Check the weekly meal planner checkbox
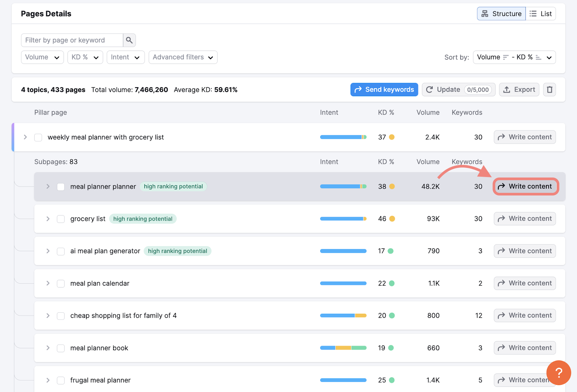The height and width of the screenshot is (392, 577). [x=38, y=137]
